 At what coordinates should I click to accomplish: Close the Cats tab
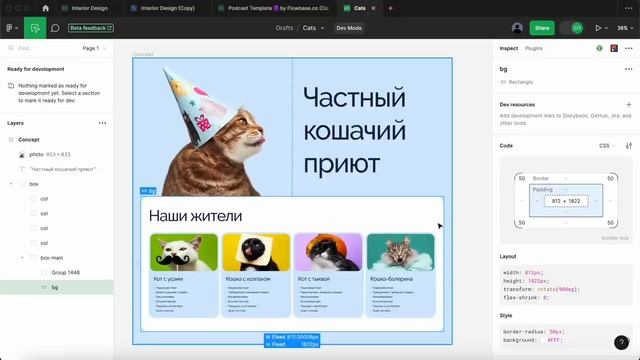point(373,8)
